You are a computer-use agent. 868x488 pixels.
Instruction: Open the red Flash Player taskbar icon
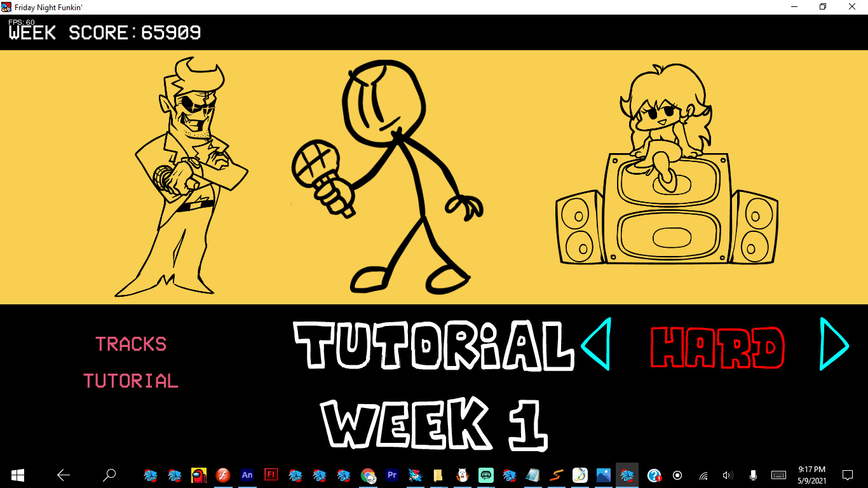tap(223, 475)
